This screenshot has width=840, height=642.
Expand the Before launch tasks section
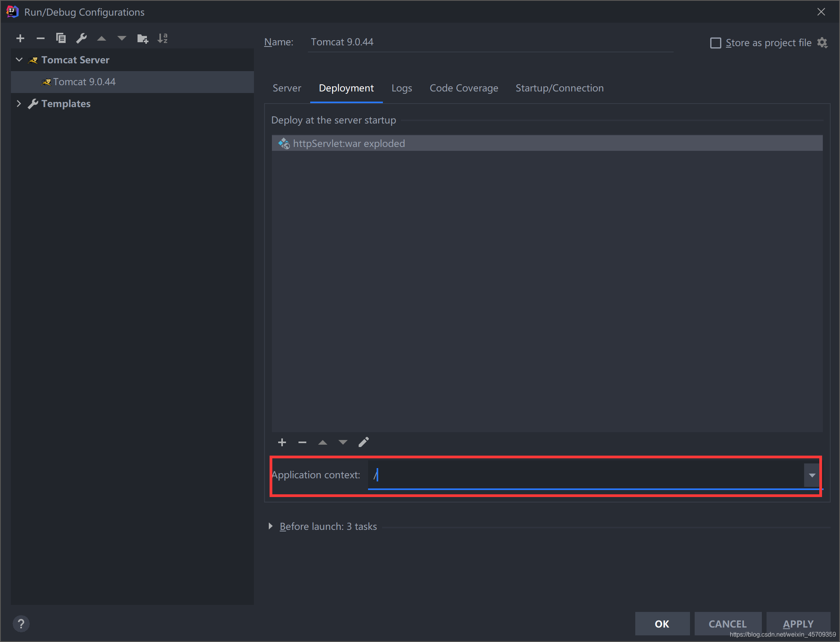(x=270, y=526)
